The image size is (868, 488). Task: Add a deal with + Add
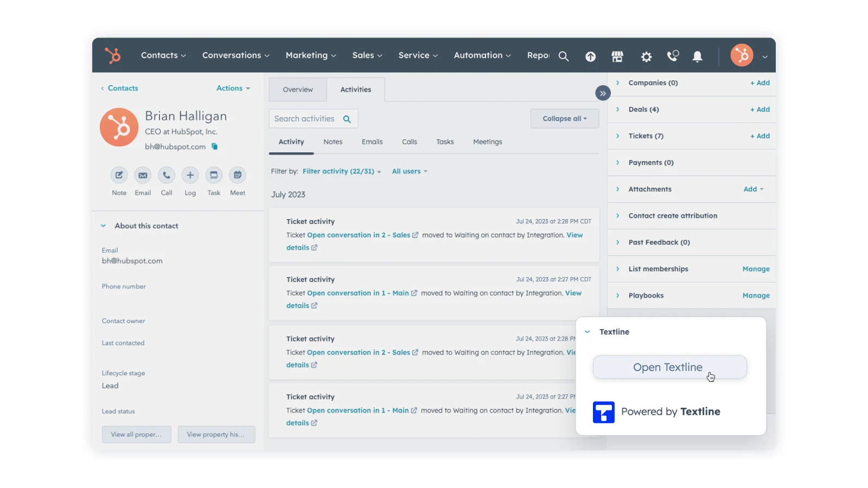pyautogui.click(x=760, y=110)
